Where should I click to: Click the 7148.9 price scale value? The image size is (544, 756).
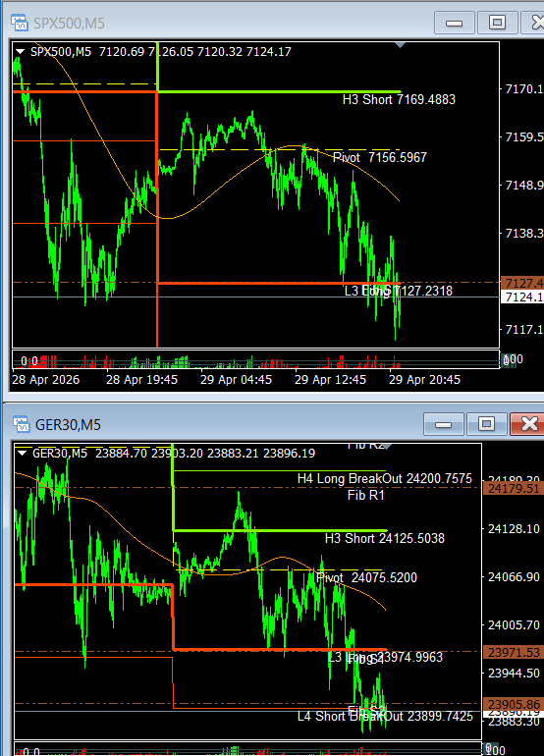pyautogui.click(x=523, y=186)
